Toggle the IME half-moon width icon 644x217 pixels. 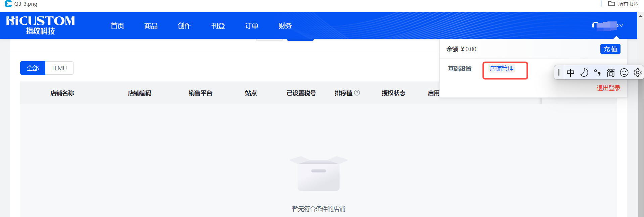tap(584, 72)
